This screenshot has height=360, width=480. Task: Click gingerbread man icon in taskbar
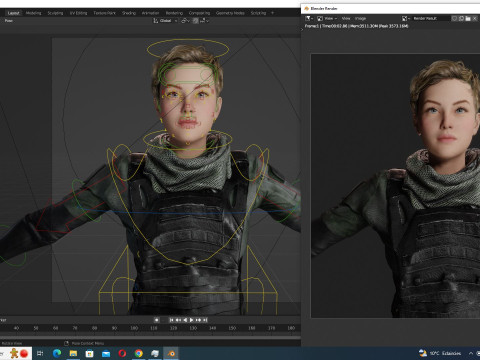click(14, 353)
